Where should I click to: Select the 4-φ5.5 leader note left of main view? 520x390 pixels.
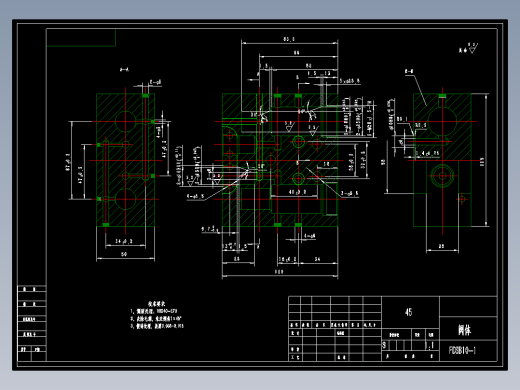pos(195,197)
